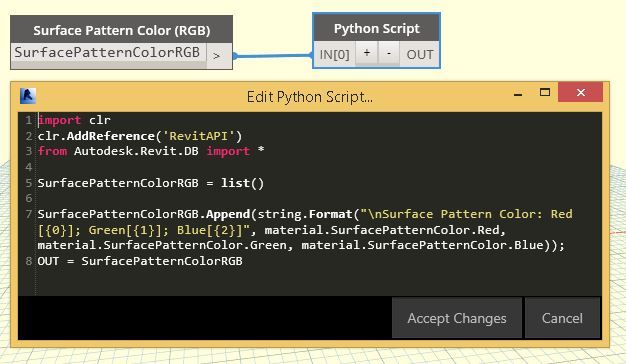
Task: Click the SurfacePatternColorRGB output label
Action: coord(107,52)
